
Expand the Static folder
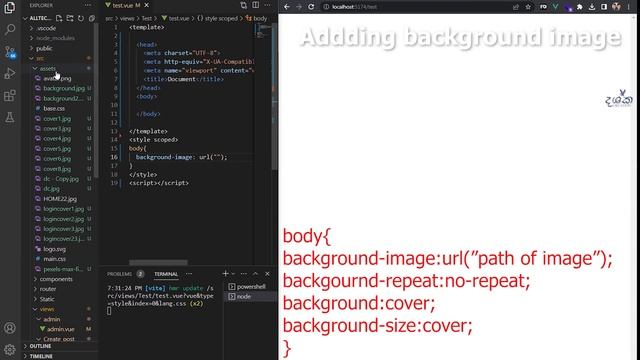(x=47, y=299)
